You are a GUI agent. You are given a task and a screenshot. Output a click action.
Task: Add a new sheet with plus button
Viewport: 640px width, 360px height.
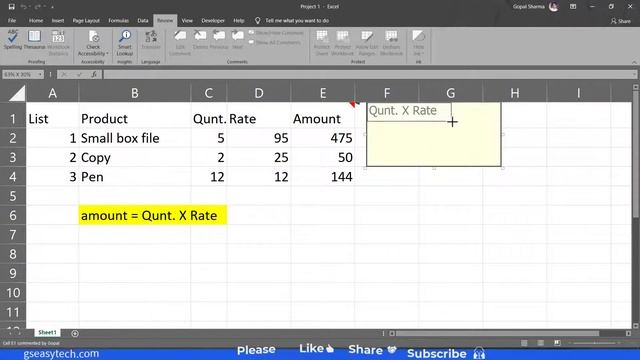click(x=75, y=333)
